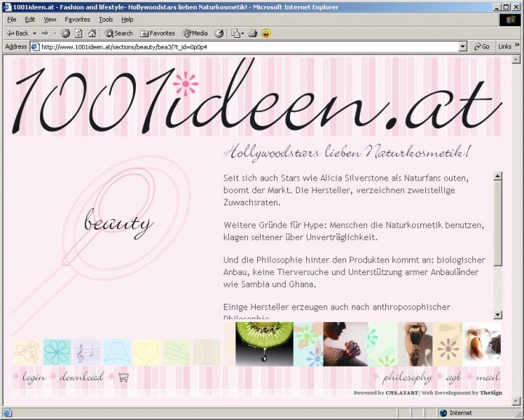This screenshot has width=524, height=420.
Task: Open the Address bar dropdown arrow
Action: [x=462, y=47]
